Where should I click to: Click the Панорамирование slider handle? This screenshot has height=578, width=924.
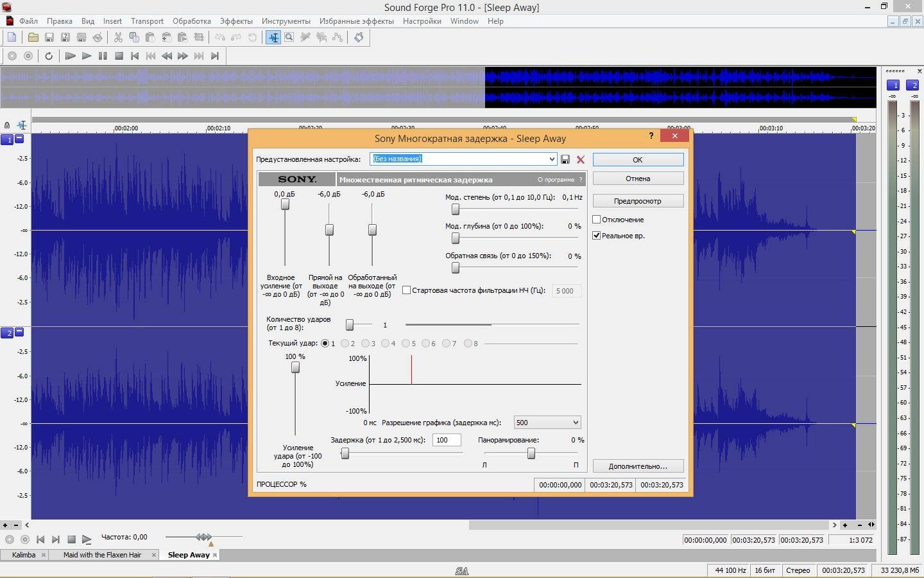click(x=531, y=453)
